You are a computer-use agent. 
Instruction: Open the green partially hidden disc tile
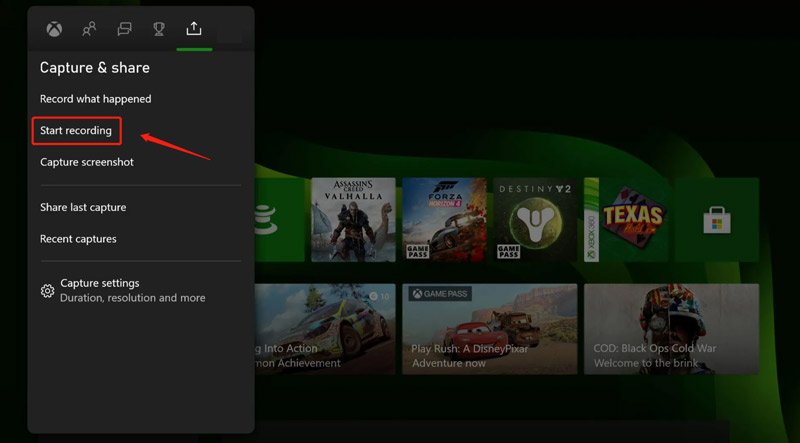click(280, 219)
